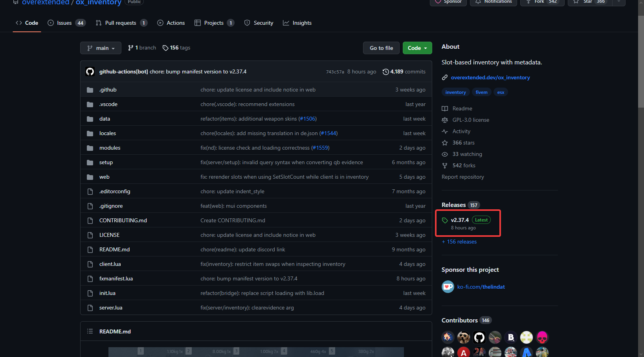Click the client.lua file icon
Screen dimensions: 644x357
90,264
